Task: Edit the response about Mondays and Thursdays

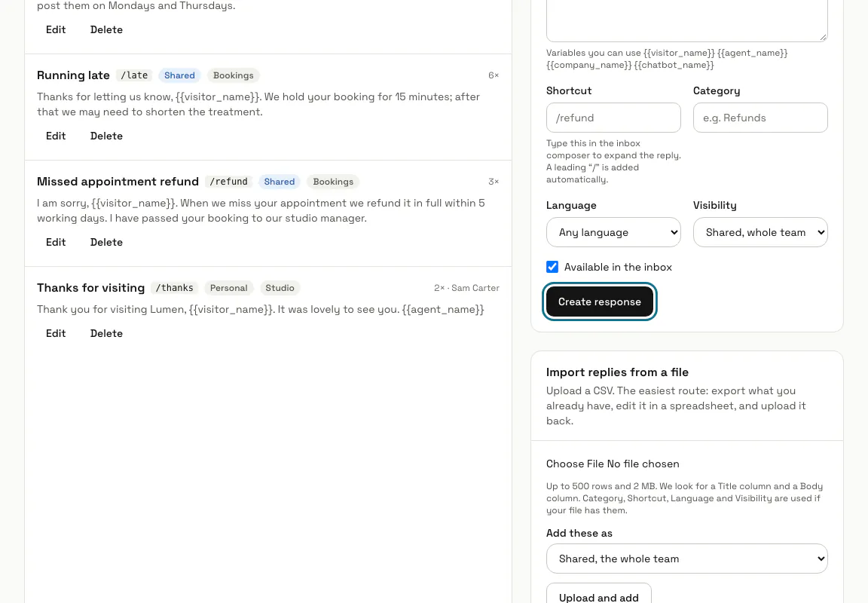Action: (56, 29)
